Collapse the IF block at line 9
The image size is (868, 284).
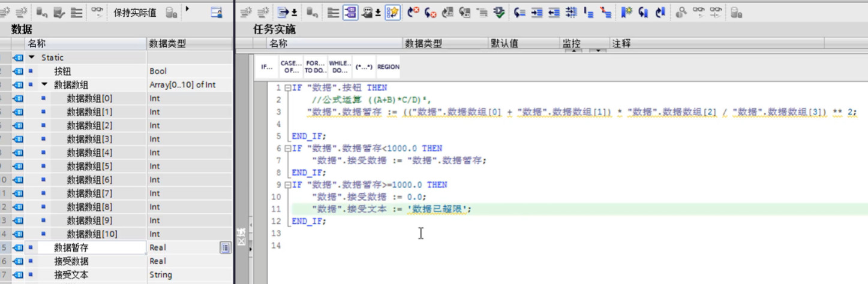[x=288, y=185]
